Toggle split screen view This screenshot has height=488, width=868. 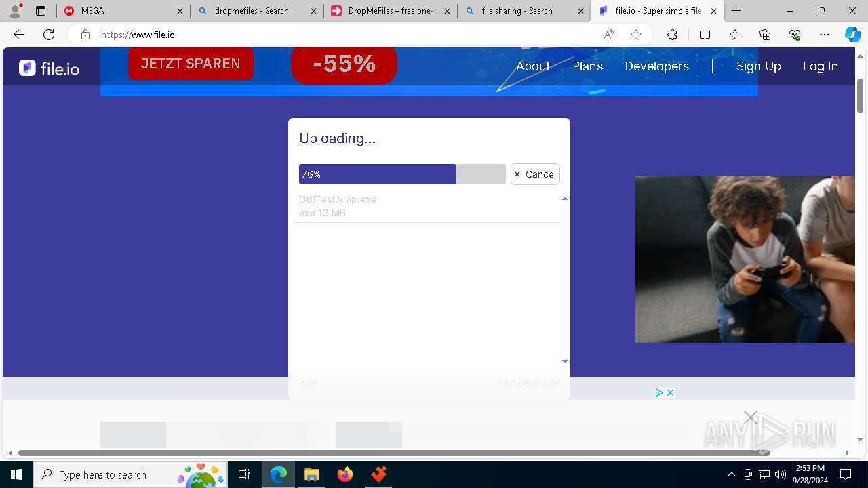tap(705, 35)
